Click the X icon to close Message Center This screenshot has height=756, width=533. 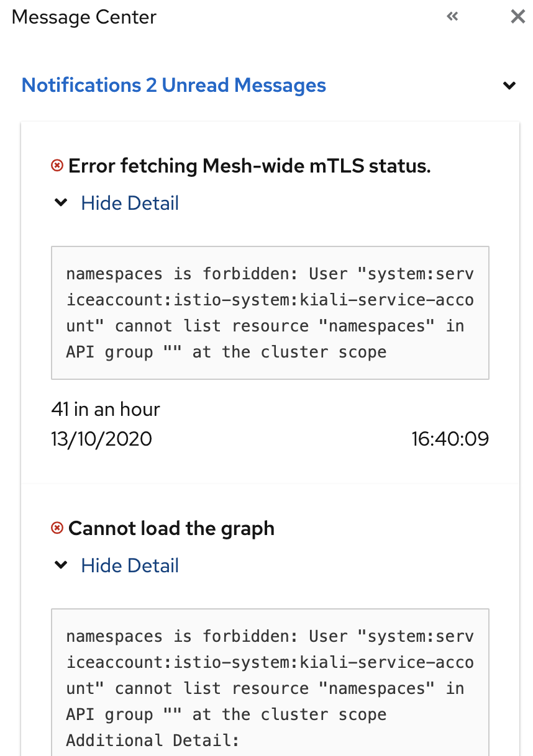pos(517,17)
